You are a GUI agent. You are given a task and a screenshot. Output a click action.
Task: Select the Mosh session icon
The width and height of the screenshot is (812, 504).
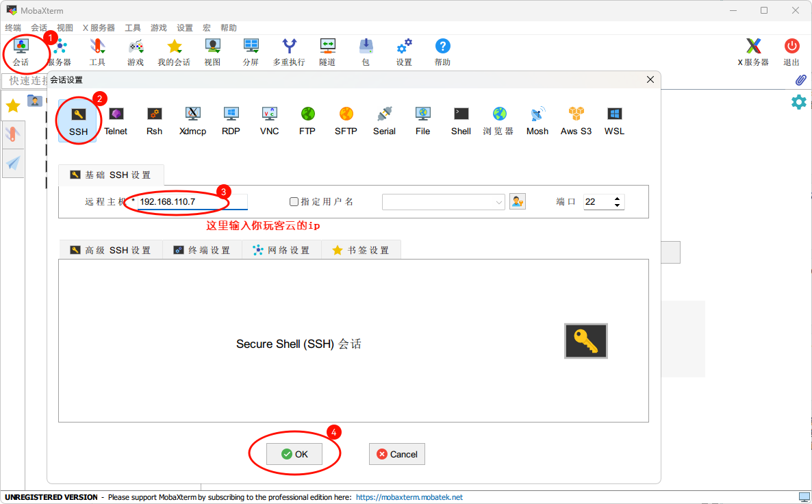pyautogui.click(x=537, y=120)
